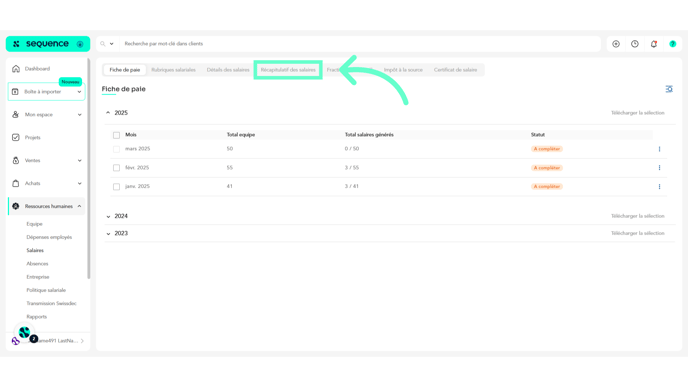
Task: Open Equipe in the sidebar
Action: (34, 224)
